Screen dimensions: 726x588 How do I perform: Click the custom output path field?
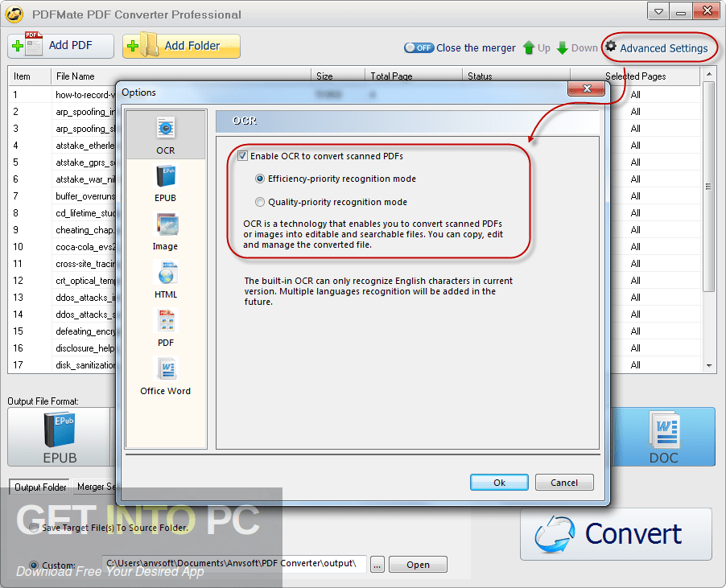pyautogui.click(x=234, y=564)
